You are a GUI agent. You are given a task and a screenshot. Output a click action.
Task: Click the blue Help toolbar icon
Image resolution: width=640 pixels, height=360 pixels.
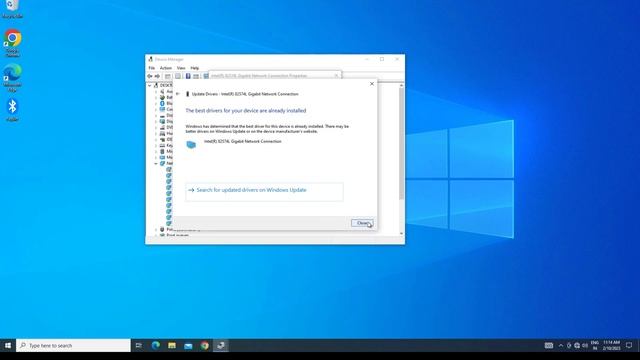pos(188,76)
